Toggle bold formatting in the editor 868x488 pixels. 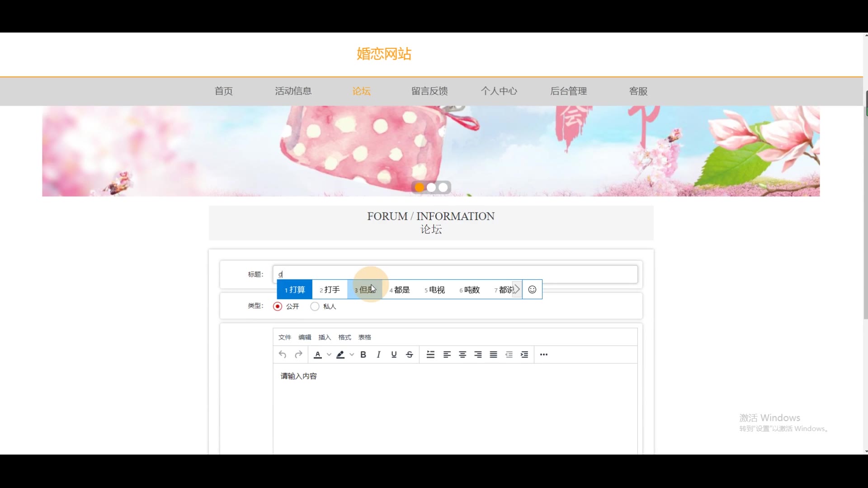363,355
